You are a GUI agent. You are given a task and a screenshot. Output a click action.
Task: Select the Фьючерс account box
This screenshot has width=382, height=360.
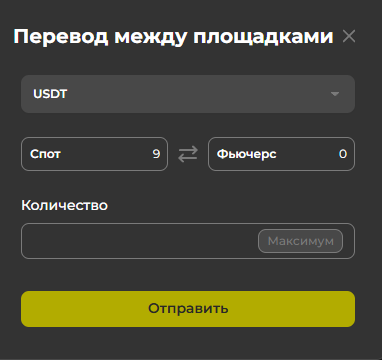tap(281, 154)
